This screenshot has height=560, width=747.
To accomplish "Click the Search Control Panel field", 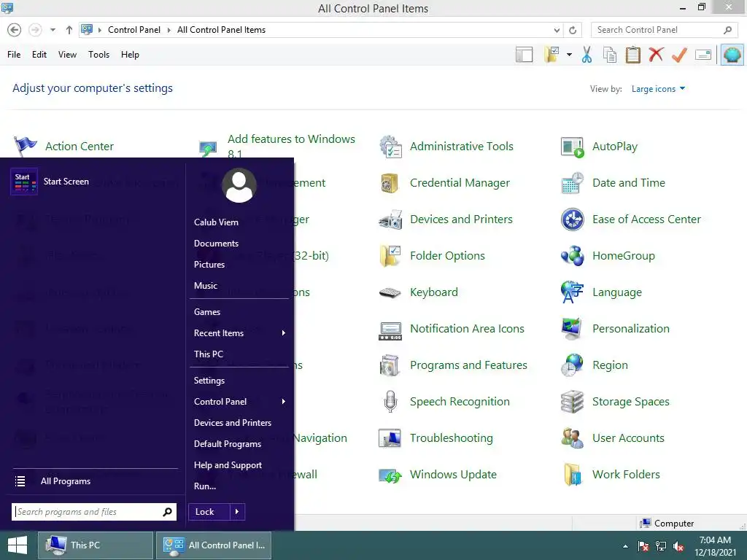I will click(x=665, y=30).
